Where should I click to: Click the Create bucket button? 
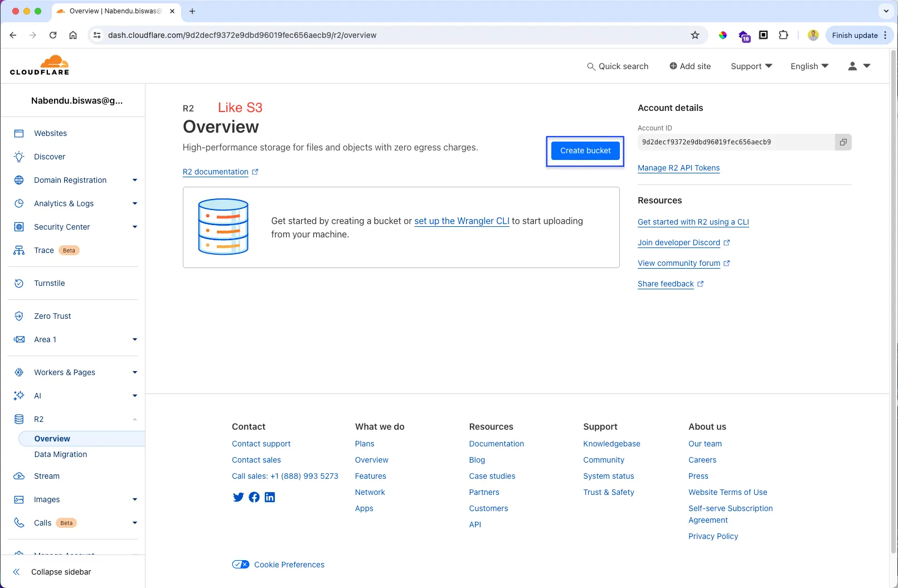point(585,150)
